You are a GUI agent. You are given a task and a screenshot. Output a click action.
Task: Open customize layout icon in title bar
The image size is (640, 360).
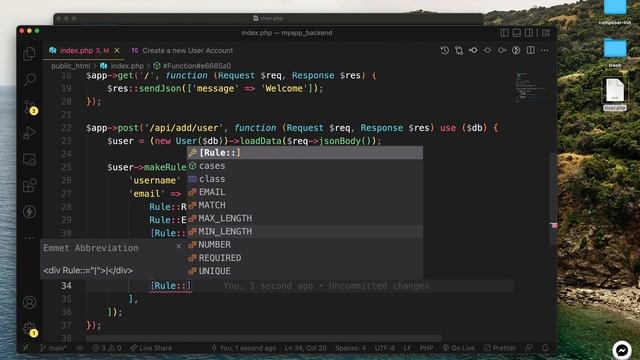coord(546,33)
